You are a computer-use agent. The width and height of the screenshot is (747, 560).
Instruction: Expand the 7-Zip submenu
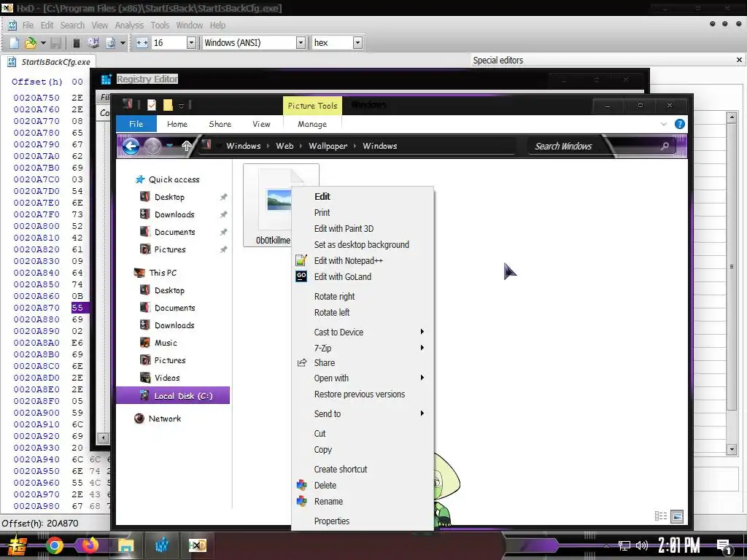tap(363, 348)
